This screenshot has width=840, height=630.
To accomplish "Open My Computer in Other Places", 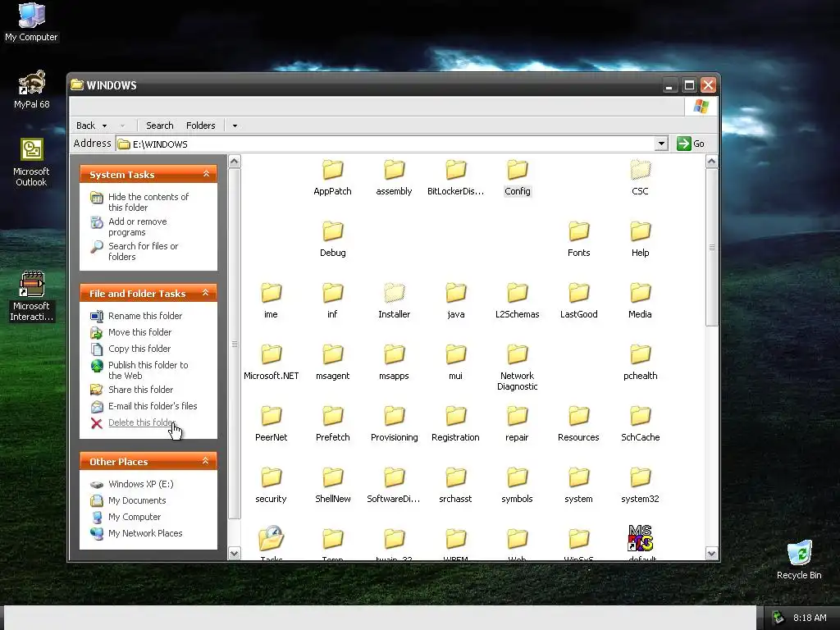I will (135, 517).
